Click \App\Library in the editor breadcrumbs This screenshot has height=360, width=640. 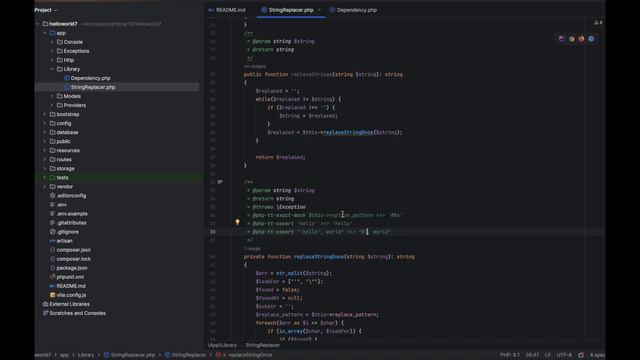point(222,345)
